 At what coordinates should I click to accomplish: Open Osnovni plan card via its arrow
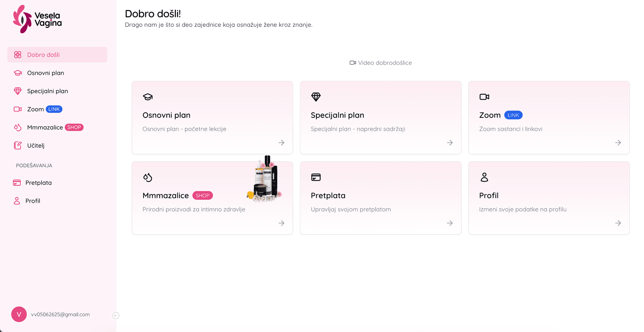pos(281,143)
